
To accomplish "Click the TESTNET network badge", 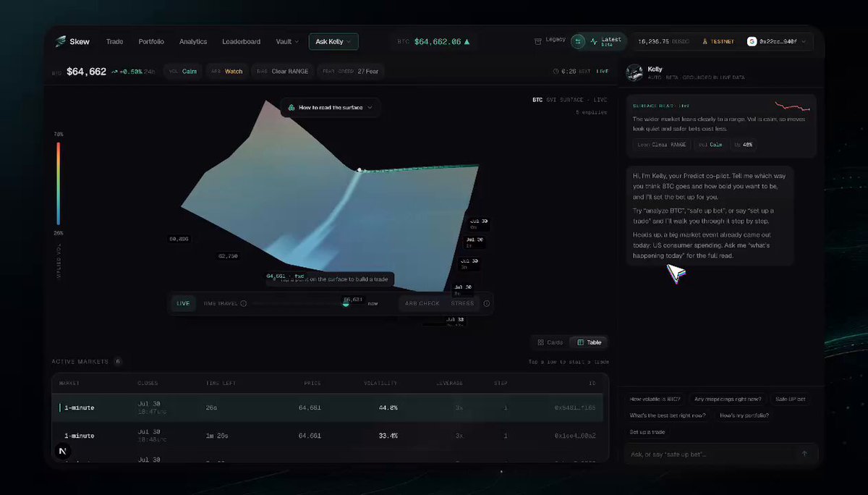I will pos(719,42).
